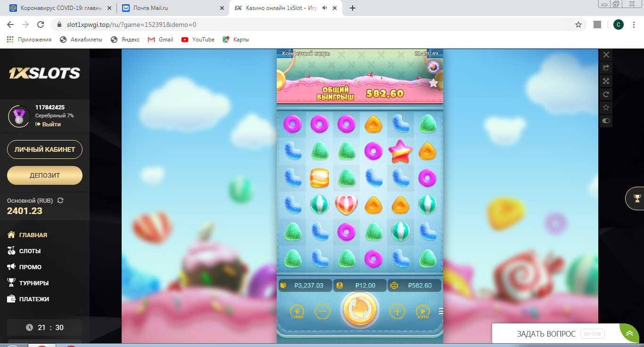Enable Turbo spin mode
The width and height of the screenshot is (644, 347).
tap(297, 312)
